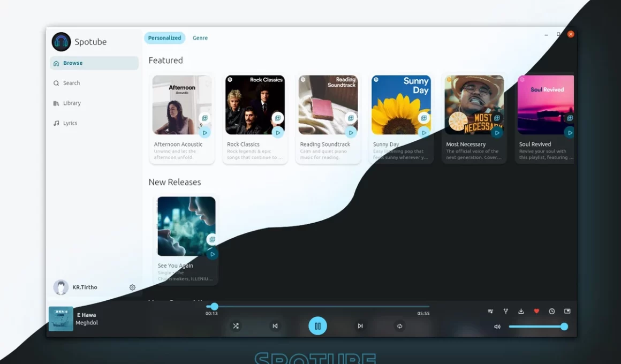Skip to the previous track
The width and height of the screenshot is (621, 364).
[x=275, y=326]
